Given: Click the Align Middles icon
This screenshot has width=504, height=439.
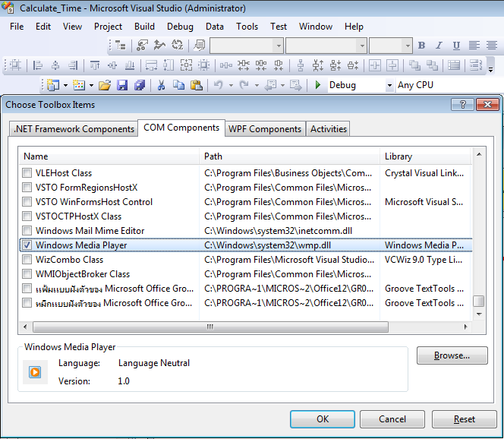Looking at the screenshot, I should [x=112, y=65].
